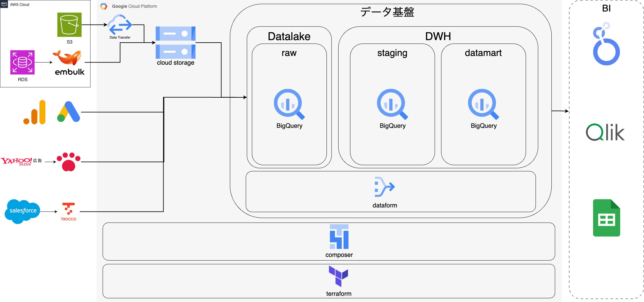The height and width of the screenshot is (302, 644).
Task: Click the TROCCO logo
Action: click(68, 209)
